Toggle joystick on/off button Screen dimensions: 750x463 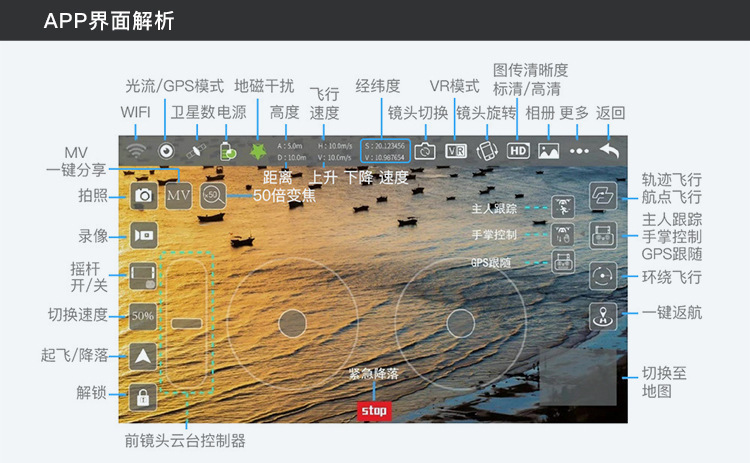(143, 276)
